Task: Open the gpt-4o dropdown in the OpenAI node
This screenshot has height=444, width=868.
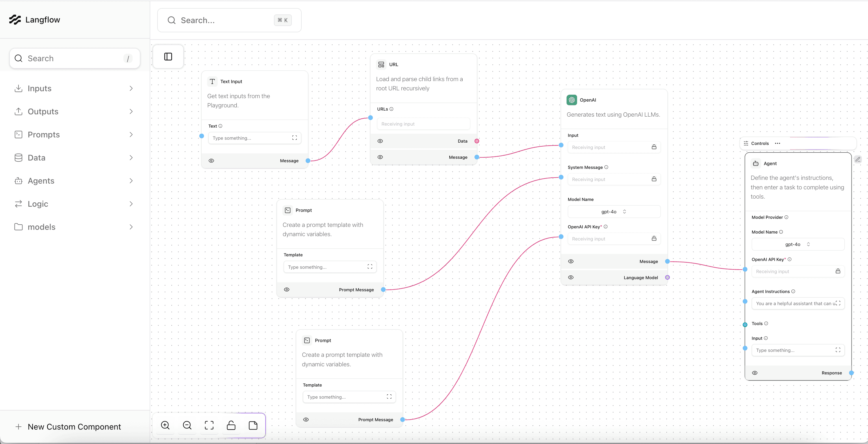Action: [x=613, y=212]
